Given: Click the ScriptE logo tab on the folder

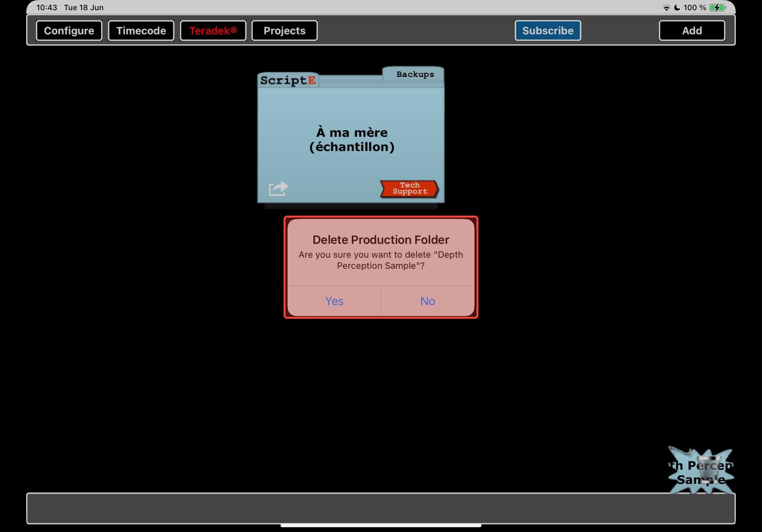Looking at the screenshot, I should click(x=288, y=80).
